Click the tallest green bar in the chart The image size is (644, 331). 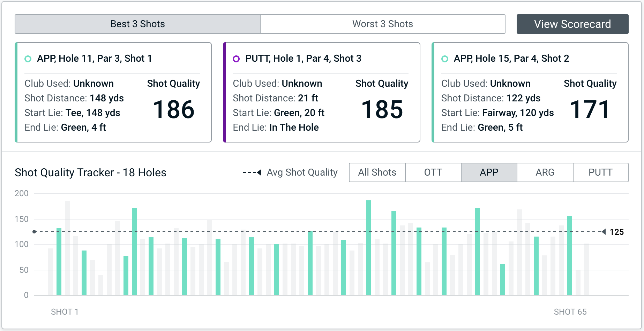click(x=369, y=247)
